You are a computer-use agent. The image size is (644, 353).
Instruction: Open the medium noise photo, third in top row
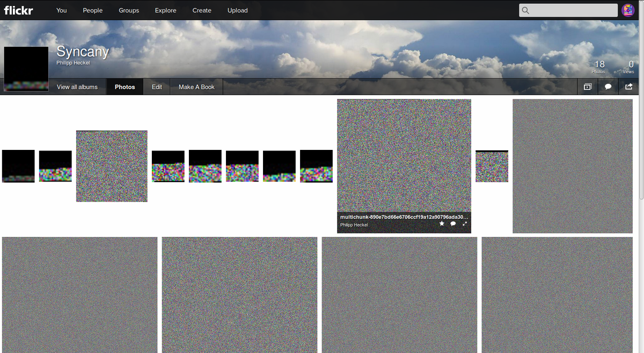click(112, 166)
